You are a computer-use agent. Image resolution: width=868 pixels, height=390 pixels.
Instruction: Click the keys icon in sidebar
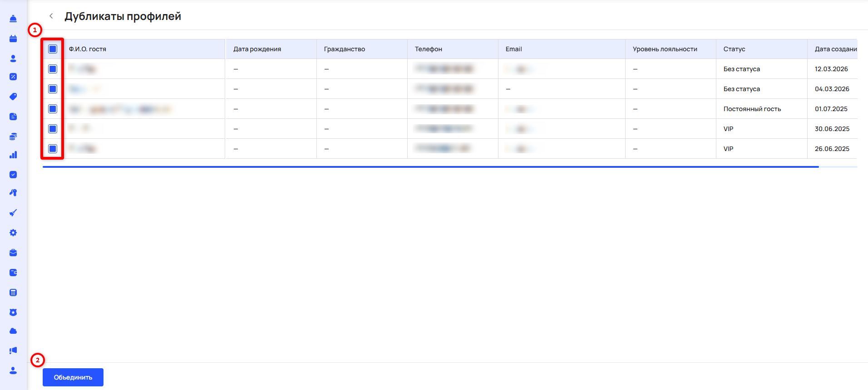point(13,193)
